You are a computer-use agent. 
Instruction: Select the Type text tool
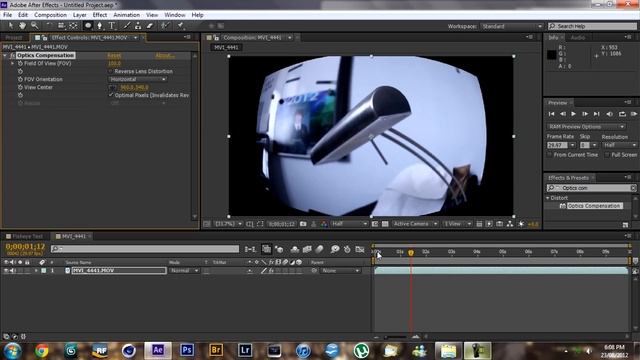coord(111,26)
